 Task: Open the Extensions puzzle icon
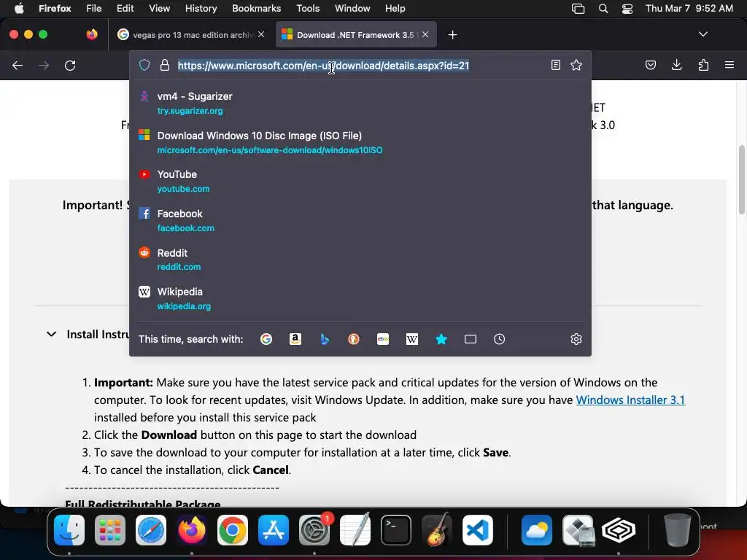point(703,65)
